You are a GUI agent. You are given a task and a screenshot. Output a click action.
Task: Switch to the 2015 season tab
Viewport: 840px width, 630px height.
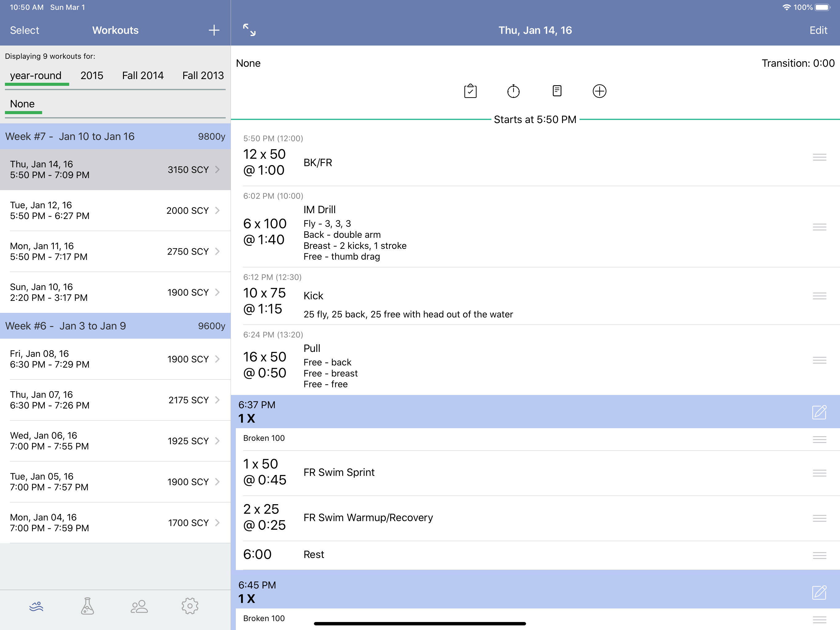(92, 76)
